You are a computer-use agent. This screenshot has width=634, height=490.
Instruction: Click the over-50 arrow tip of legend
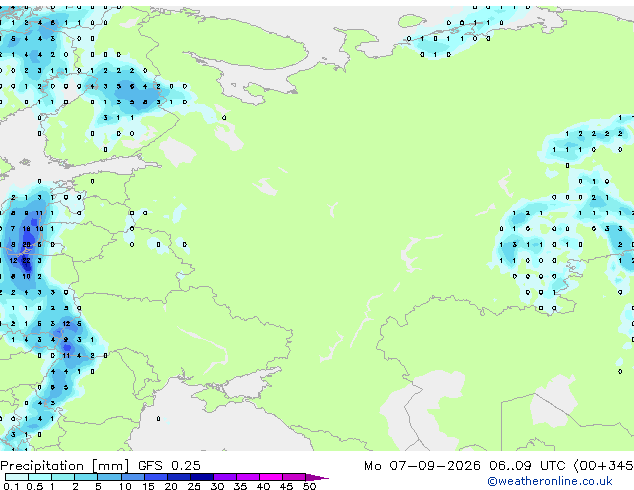pyautogui.click(x=317, y=477)
